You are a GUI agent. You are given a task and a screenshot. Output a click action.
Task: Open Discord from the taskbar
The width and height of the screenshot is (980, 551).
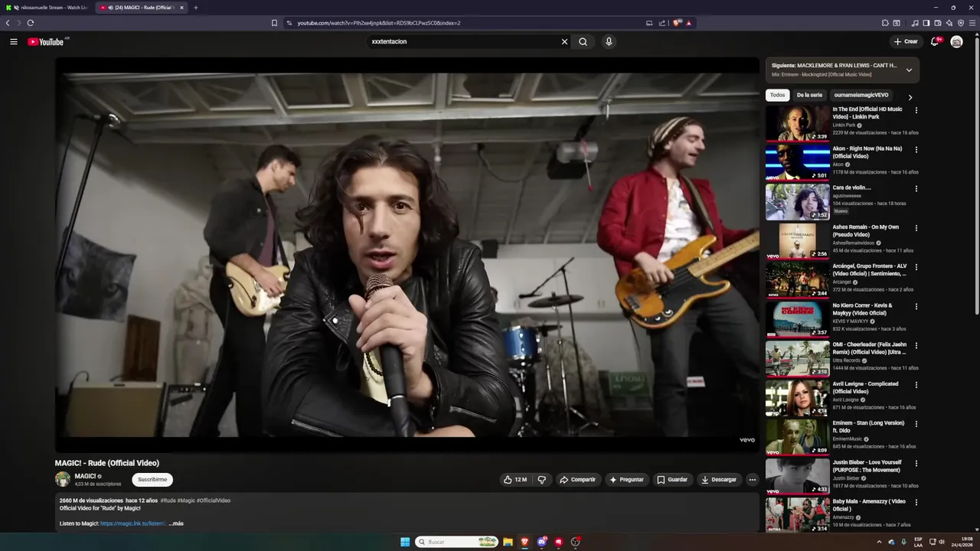click(x=542, y=542)
